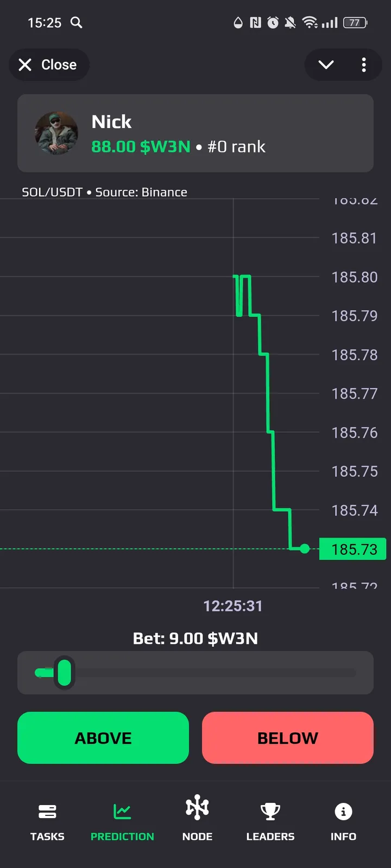Tap the SOL/USDT Source Binance label
Viewport: 391px width, 868px height.
tap(104, 192)
